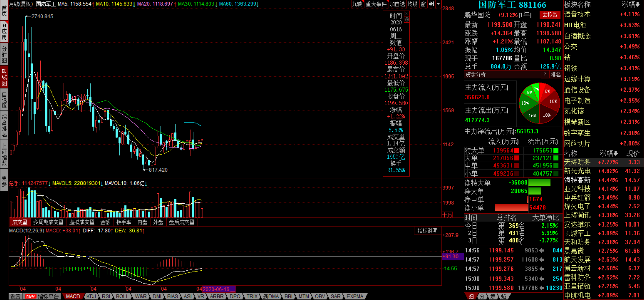The height and width of the screenshot is (300, 644).
Task: Switch to the 新DMA indicator
Action: pyautogui.click(x=271, y=296)
